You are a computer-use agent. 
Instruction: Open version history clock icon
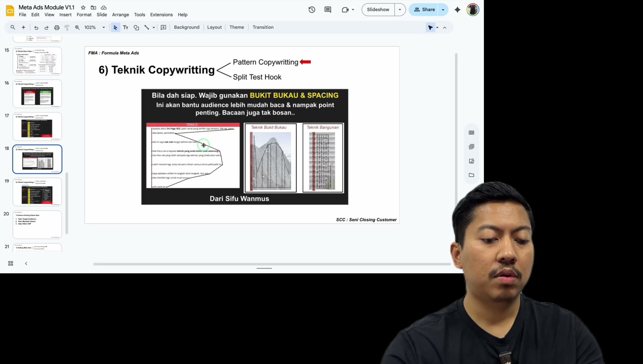[312, 10]
